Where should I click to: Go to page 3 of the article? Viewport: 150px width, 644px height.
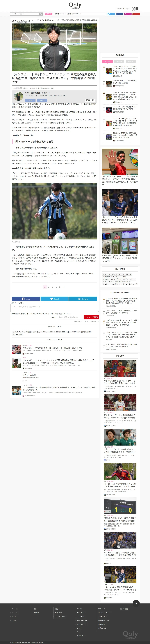coord(52,287)
